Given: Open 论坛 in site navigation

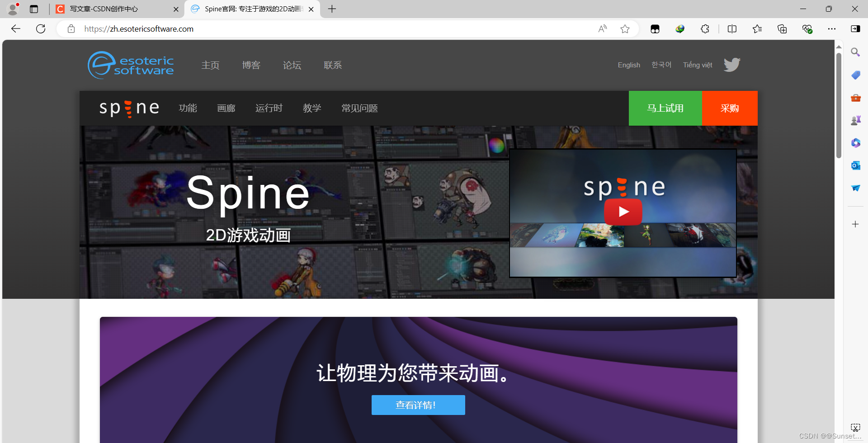Looking at the screenshot, I should click(292, 65).
